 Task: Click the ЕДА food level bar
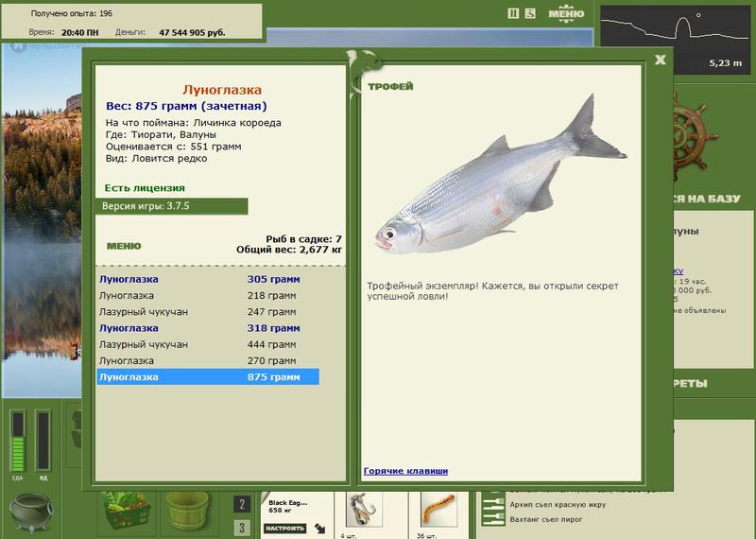[18, 441]
